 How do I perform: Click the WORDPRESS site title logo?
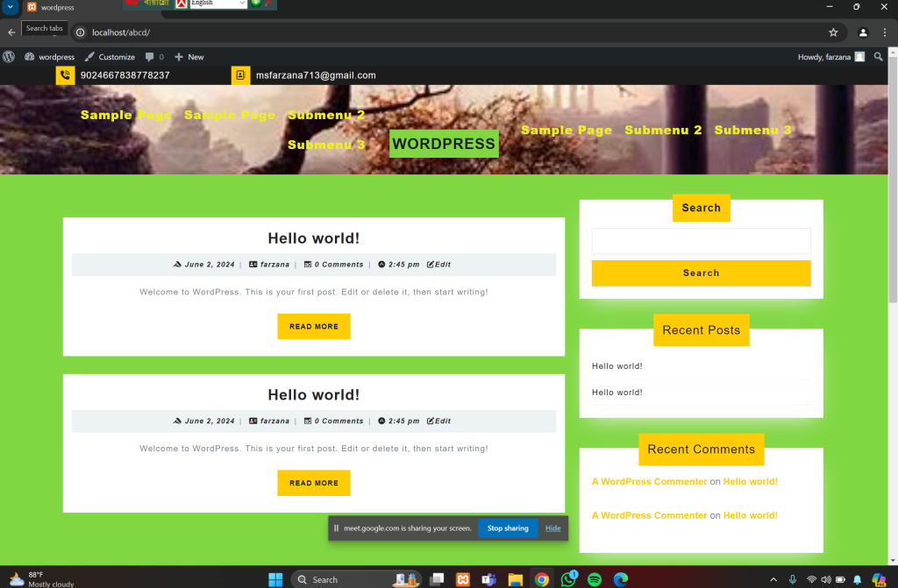(x=444, y=144)
